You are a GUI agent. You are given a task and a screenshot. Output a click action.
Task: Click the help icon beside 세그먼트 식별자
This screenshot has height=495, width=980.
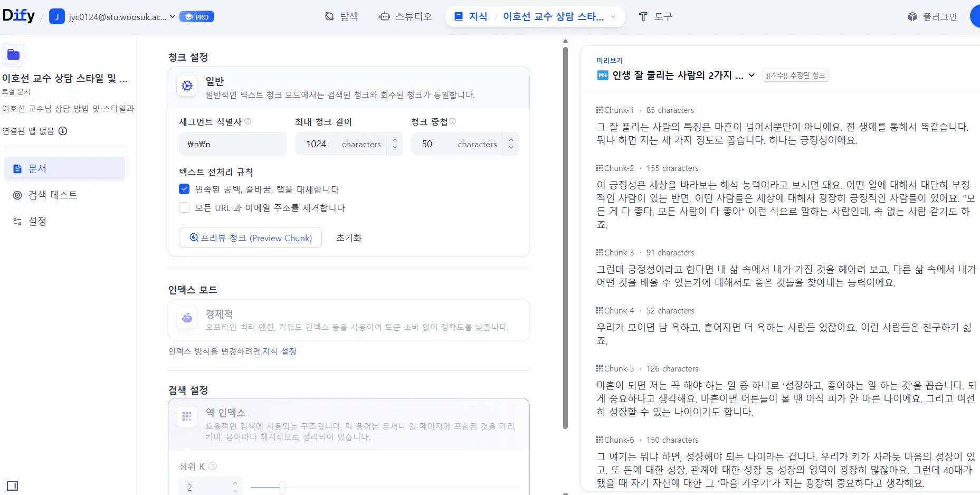pos(248,121)
